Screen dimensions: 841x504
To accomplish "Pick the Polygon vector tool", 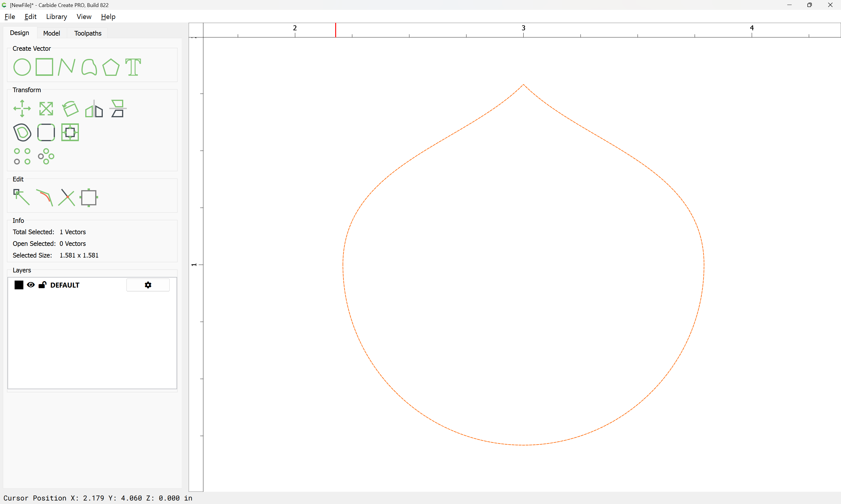I will (111, 67).
